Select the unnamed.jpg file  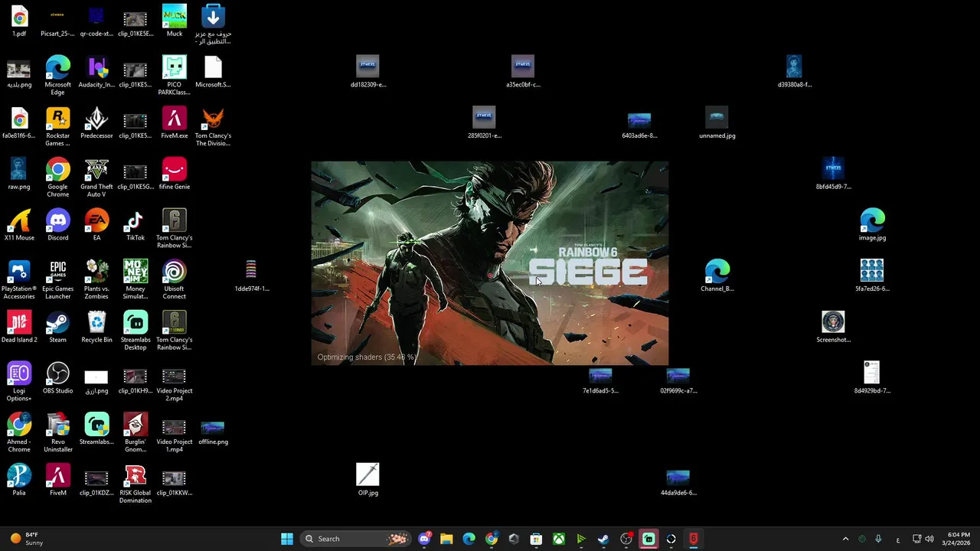pyautogui.click(x=717, y=122)
